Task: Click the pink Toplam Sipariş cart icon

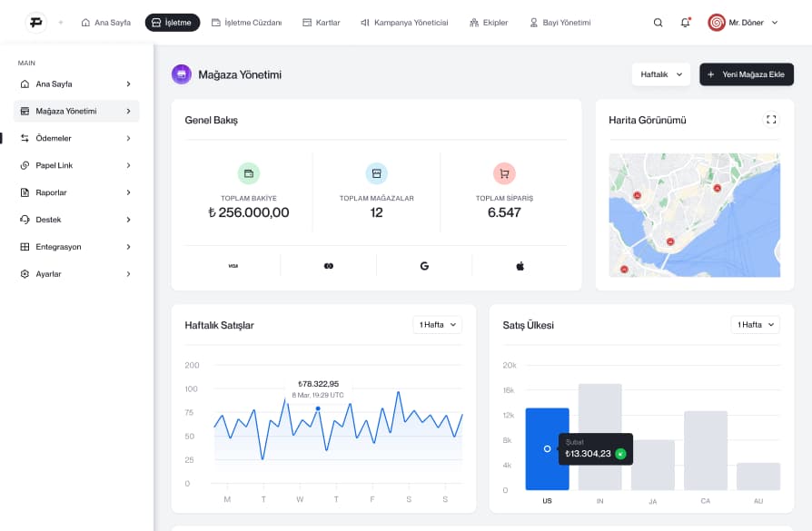Action: (x=504, y=173)
